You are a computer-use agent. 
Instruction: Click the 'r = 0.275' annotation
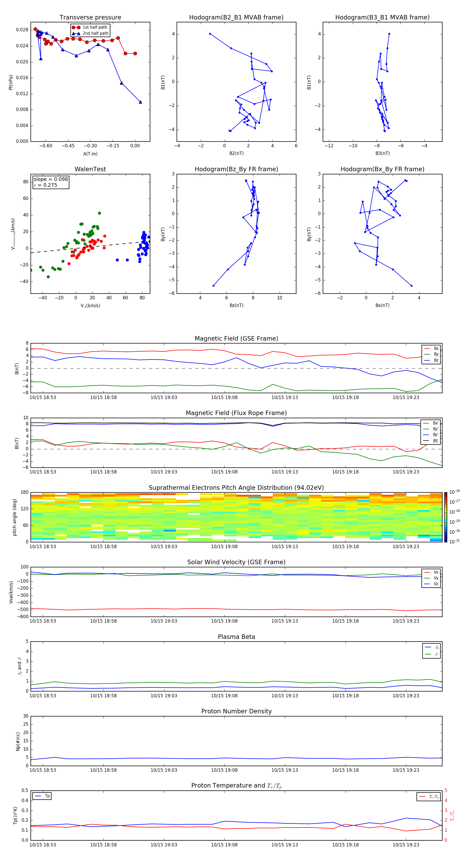point(45,185)
